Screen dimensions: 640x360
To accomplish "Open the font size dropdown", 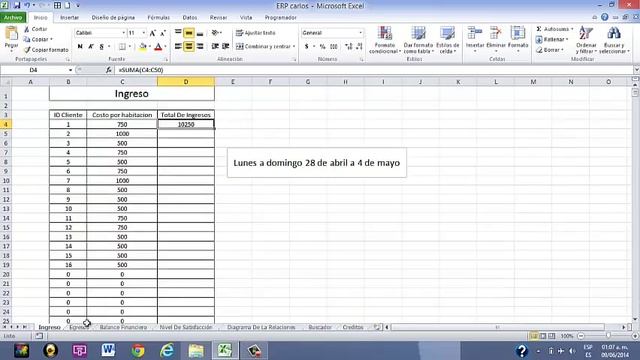I will pos(144,33).
